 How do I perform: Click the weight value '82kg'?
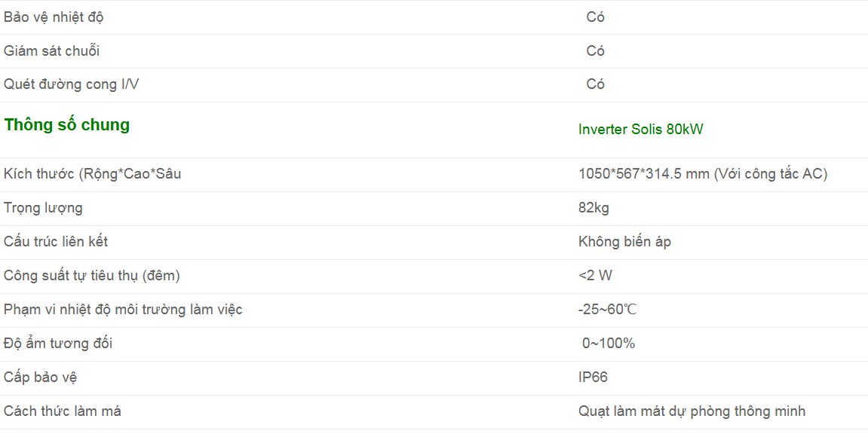coord(593,208)
